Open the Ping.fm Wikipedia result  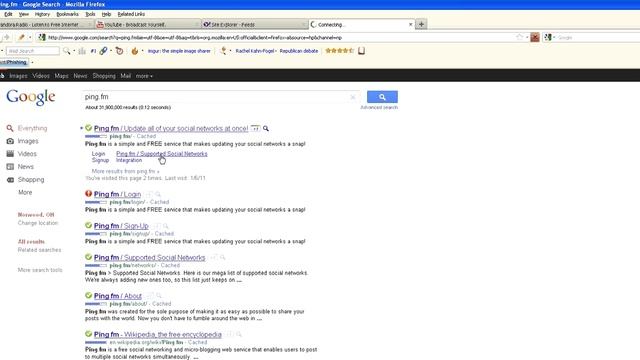pyautogui.click(x=158, y=334)
